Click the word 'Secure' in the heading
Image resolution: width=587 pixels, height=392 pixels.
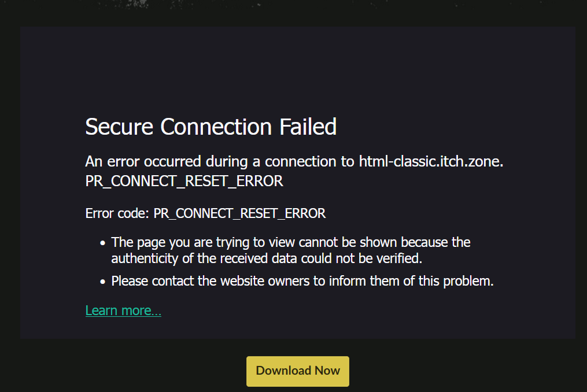[120, 127]
